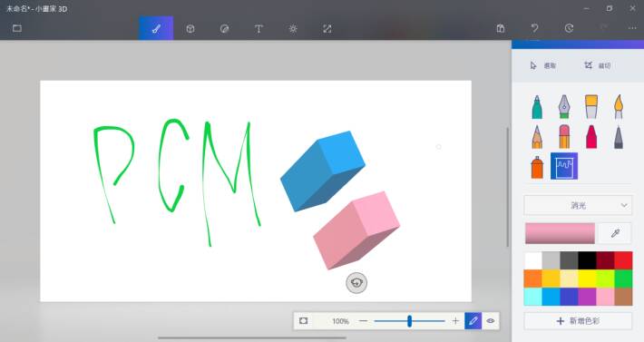The width and height of the screenshot is (644, 342).
Task: Toggle 3D view eye icon
Action: click(491, 321)
